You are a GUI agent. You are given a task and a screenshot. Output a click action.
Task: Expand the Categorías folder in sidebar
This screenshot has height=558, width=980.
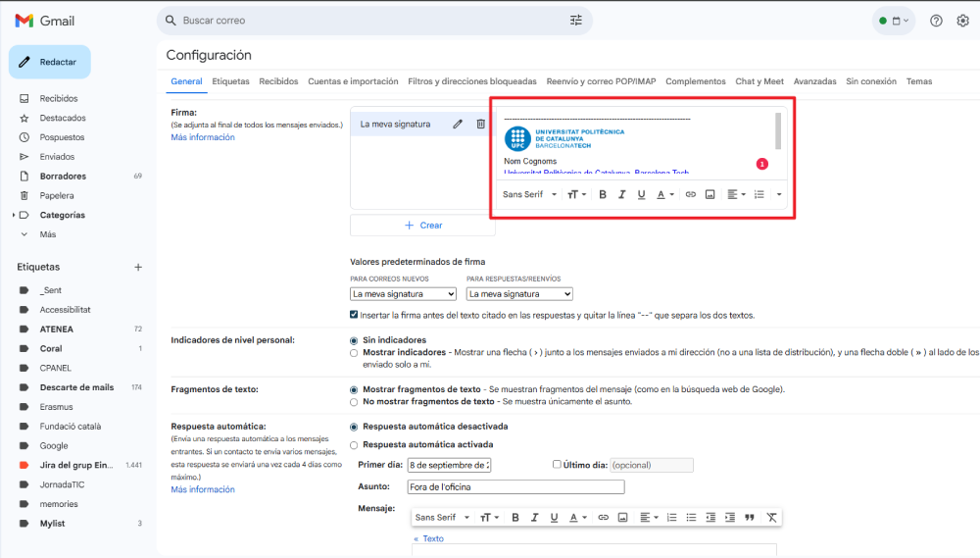[x=14, y=215]
